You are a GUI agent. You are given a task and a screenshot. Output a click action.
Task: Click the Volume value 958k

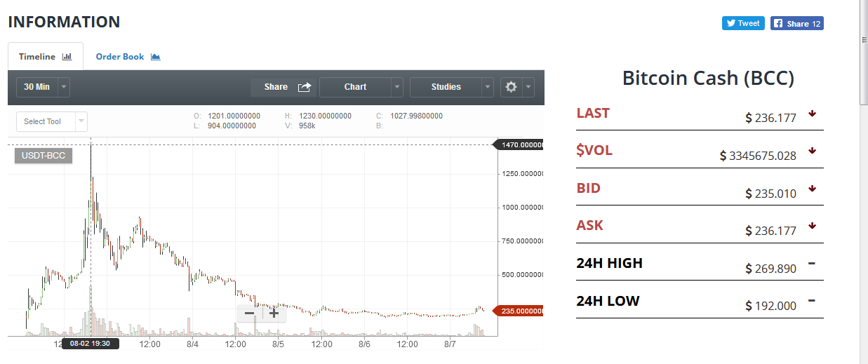(307, 126)
